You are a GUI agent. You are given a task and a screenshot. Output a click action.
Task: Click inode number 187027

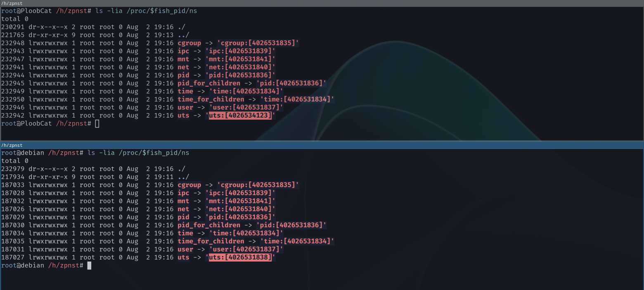[13, 257]
